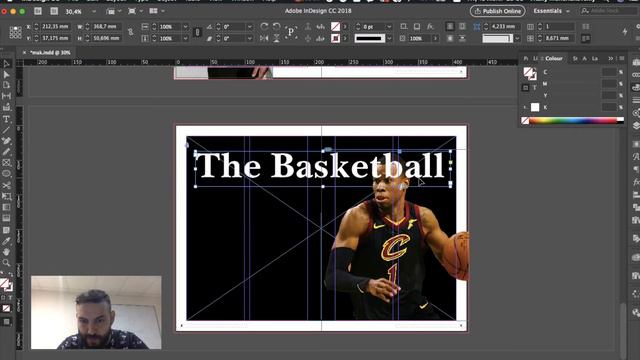This screenshot has width=640, height=360.
Task: Select the Selection tool arrow
Action: tap(6, 64)
